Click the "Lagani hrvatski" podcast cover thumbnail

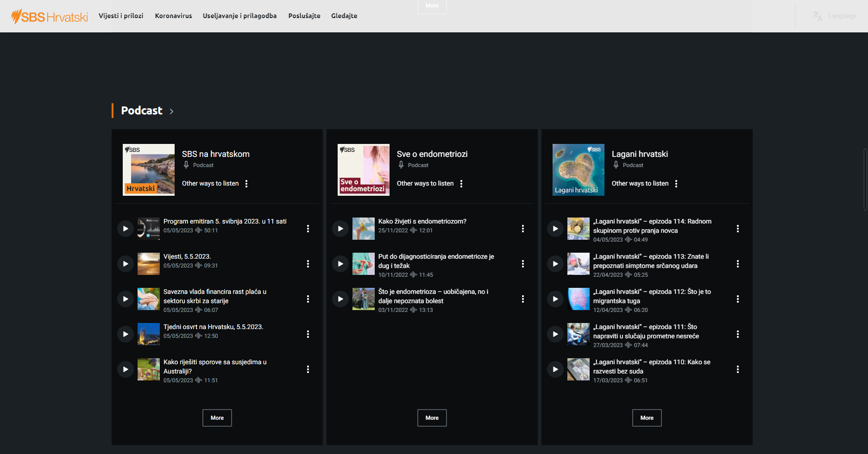tap(578, 169)
